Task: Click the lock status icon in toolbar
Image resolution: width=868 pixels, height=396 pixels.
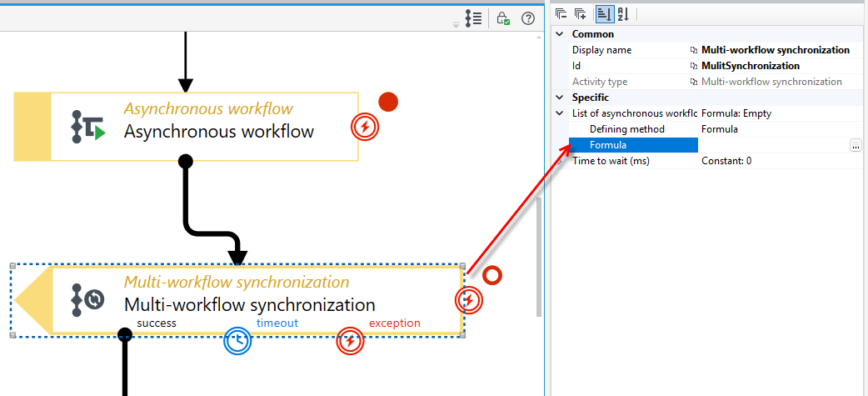Action: (502, 18)
